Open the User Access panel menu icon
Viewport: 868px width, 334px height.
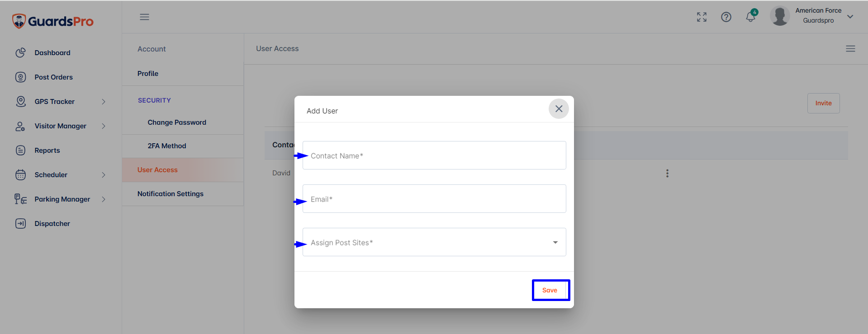coord(850,48)
